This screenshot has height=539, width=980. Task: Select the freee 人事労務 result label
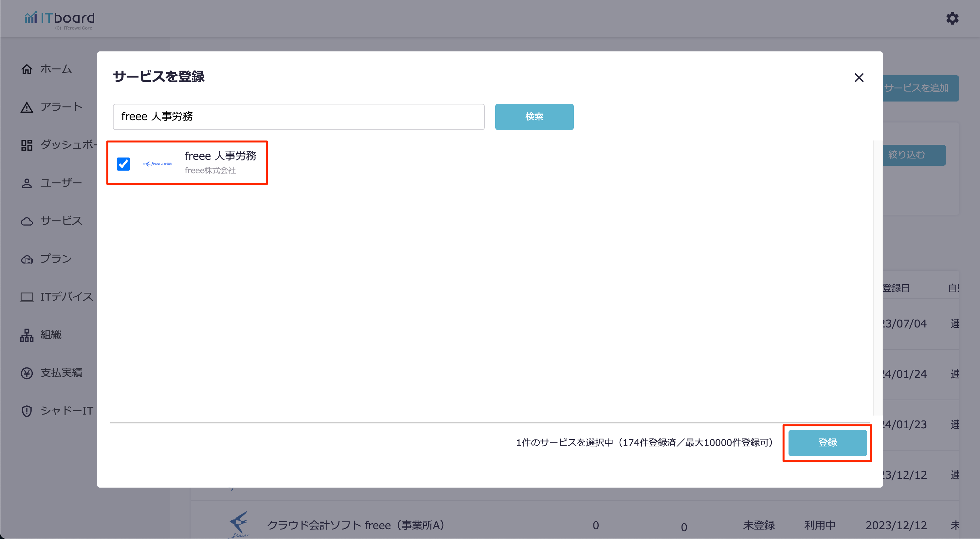coord(220,156)
